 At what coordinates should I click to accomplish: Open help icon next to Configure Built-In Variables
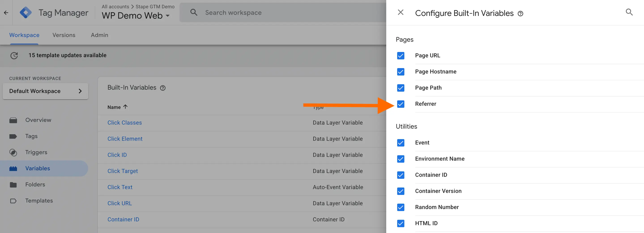pos(520,14)
